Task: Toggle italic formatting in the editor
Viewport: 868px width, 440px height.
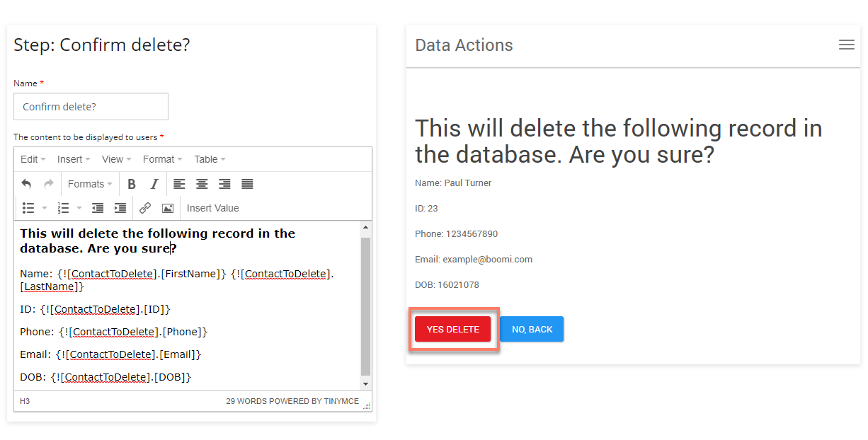Action: pos(154,184)
